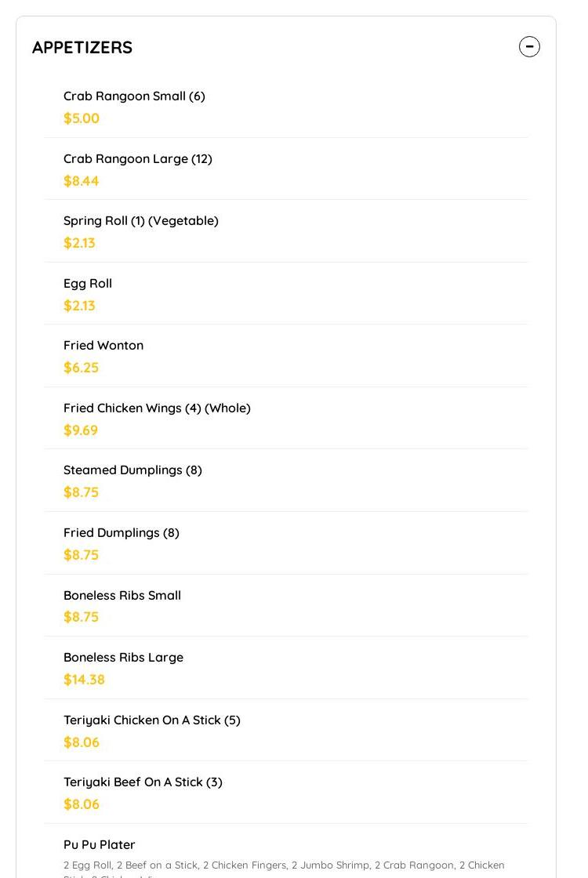Choose Teriyaki Beef On A Stick (3)
This screenshot has height=878, width=588.
point(286,793)
